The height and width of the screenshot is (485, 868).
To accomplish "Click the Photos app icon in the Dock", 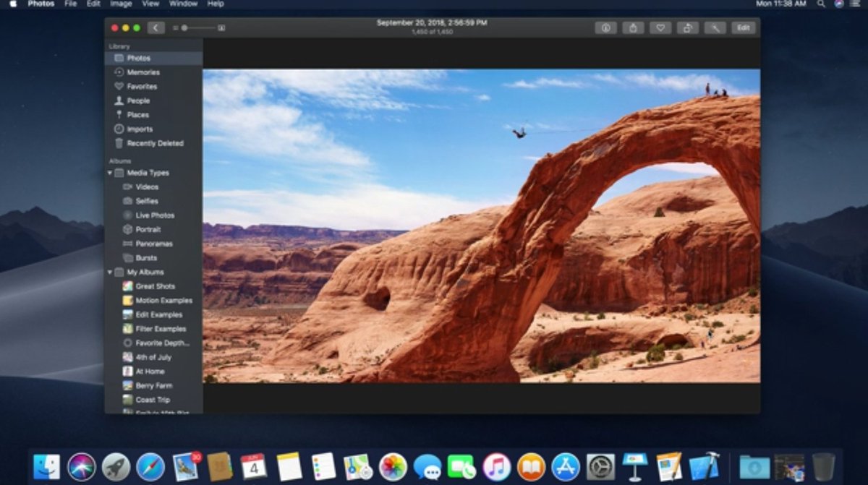I will click(393, 467).
